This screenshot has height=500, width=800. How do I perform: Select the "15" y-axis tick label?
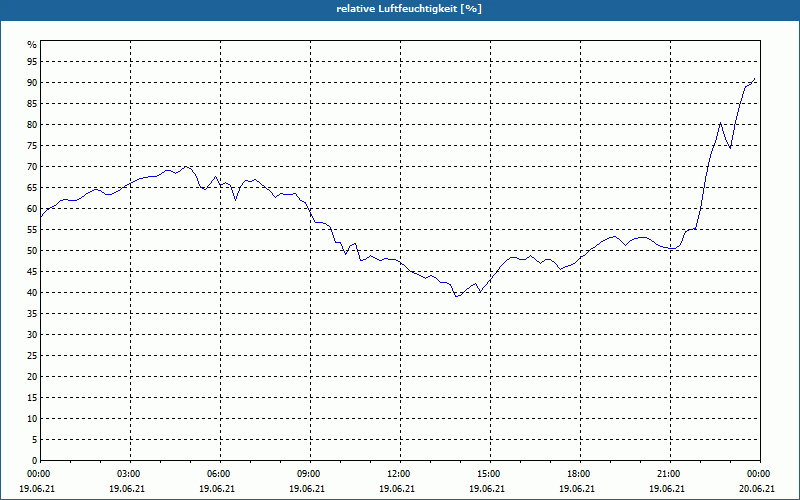32,397
